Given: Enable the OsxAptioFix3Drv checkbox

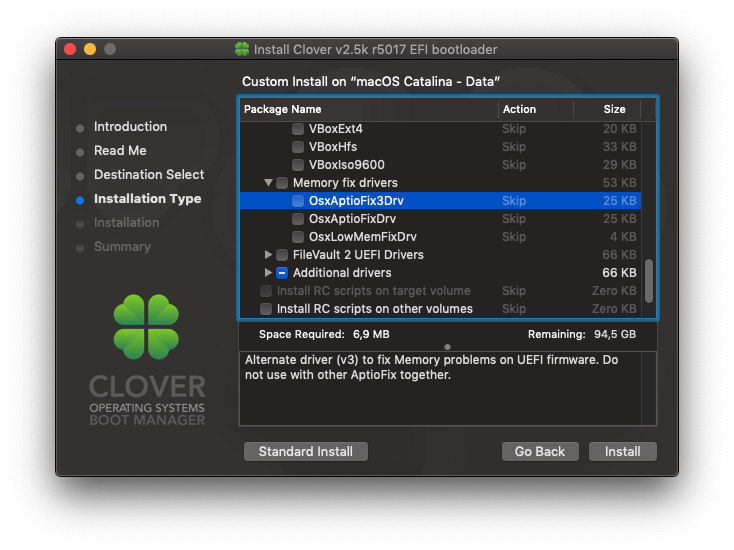Looking at the screenshot, I should pos(298,201).
